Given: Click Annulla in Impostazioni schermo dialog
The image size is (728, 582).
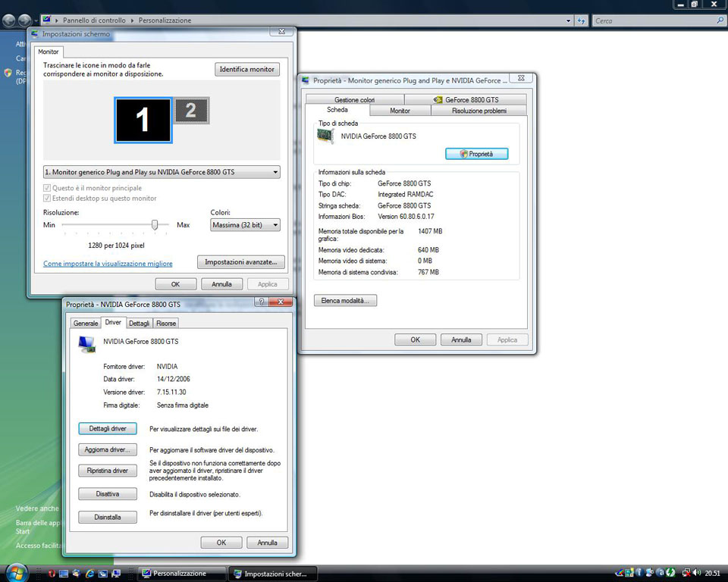Looking at the screenshot, I should coord(221,284).
